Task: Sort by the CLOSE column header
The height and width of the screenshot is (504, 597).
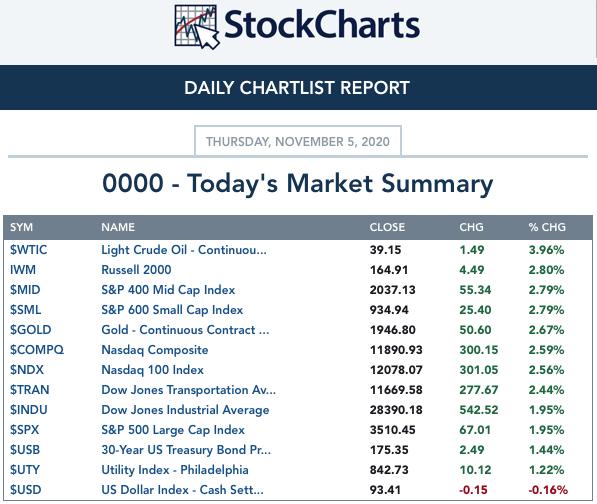Action: click(387, 227)
